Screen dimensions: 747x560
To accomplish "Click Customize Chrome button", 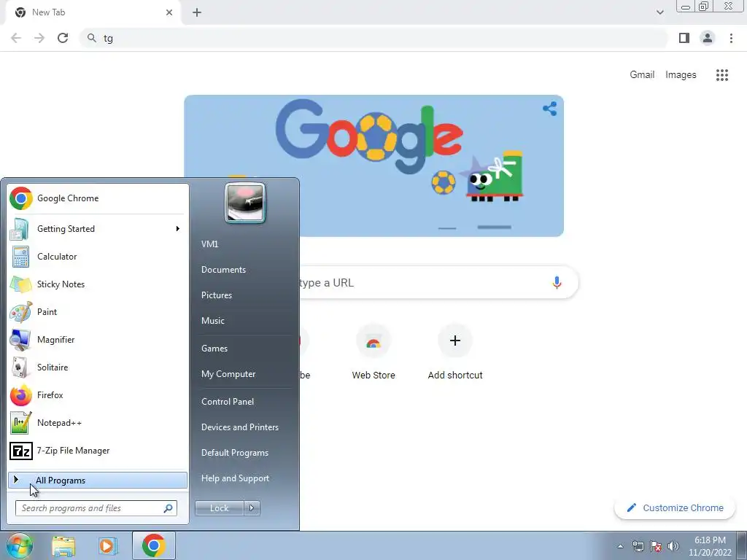I will (x=675, y=508).
